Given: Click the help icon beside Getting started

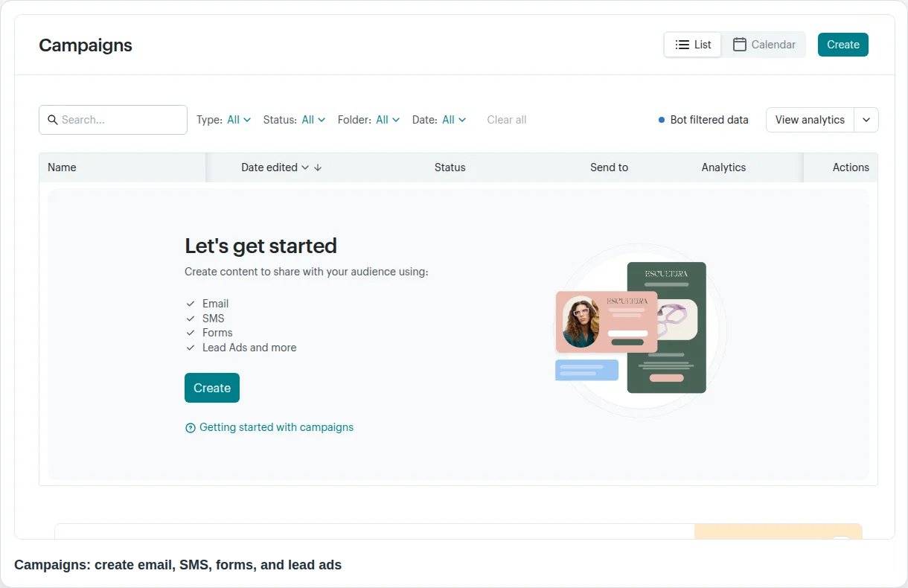Looking at the screenshot, I should pos(191,428).
